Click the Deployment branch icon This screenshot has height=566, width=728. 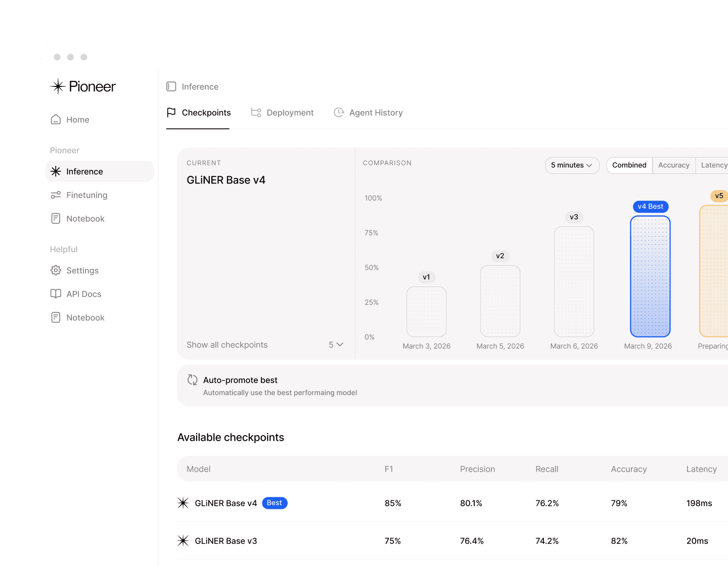click(x=256, y=112)
